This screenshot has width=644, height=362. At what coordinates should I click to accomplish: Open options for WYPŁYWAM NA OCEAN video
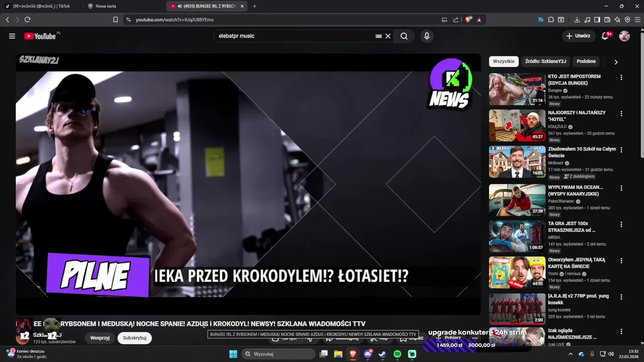[x=621, y=188]
